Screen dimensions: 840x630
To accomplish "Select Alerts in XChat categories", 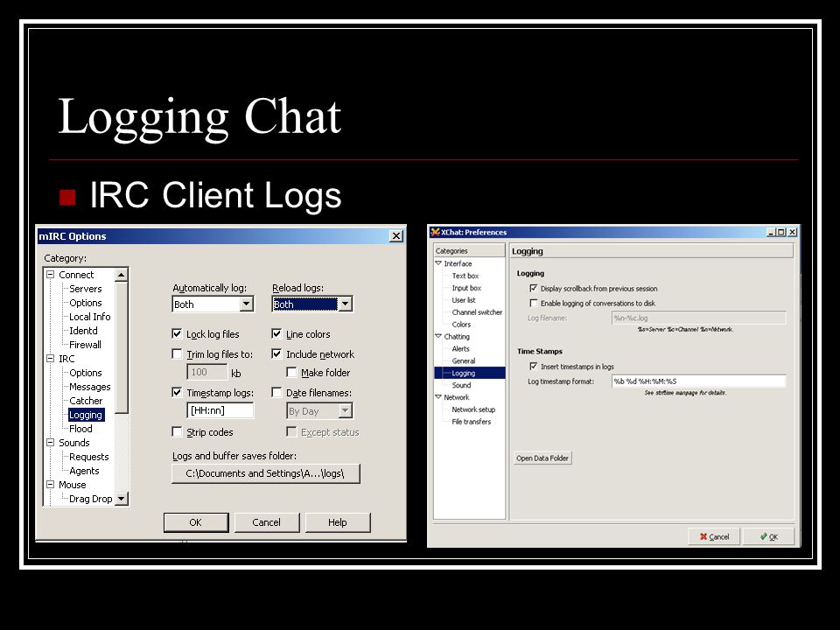I will (x=460, y=349).
